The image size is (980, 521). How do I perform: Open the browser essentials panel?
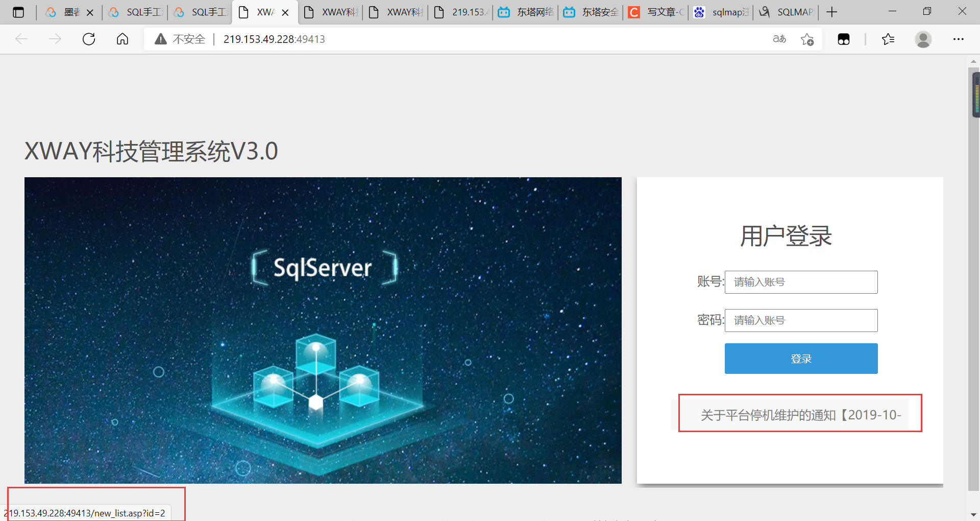[x=843, y=39]
